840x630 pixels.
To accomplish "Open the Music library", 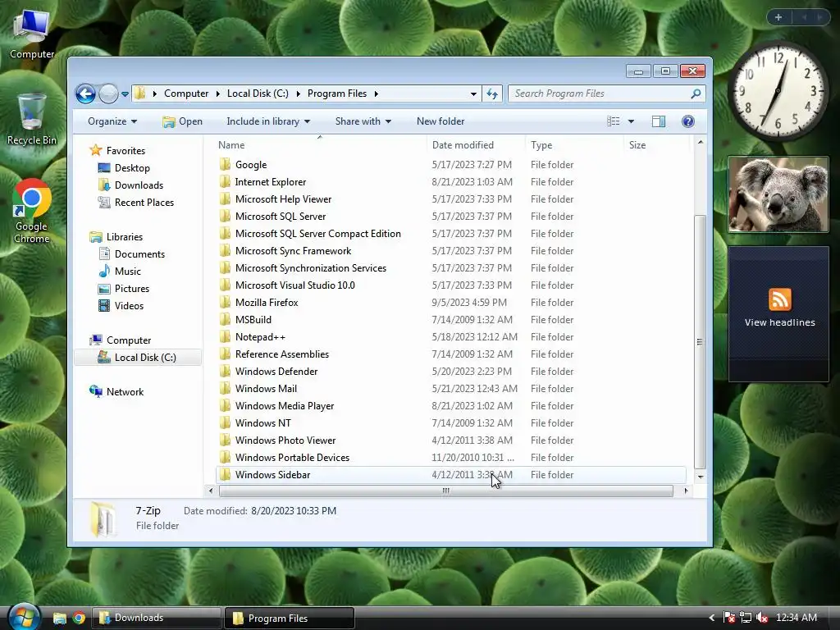I will tap(127, 271).
